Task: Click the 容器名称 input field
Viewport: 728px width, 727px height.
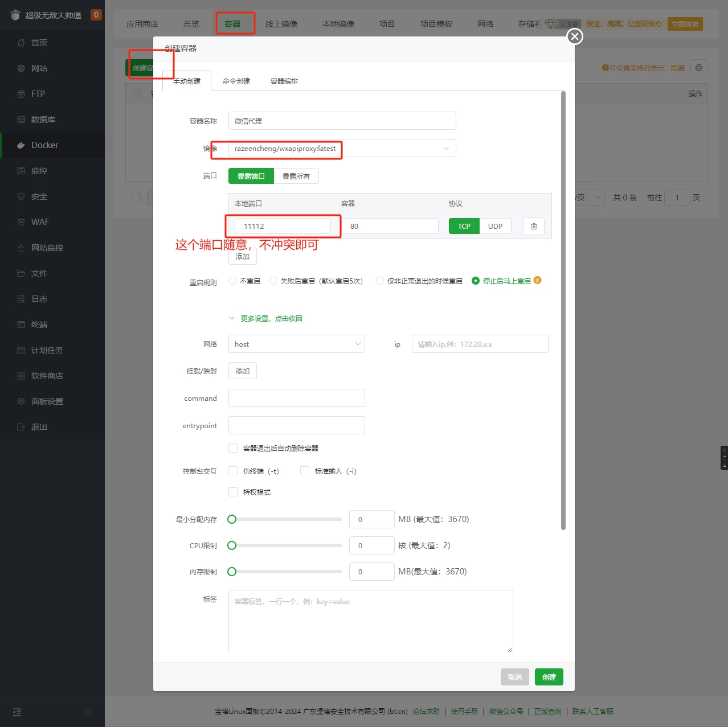Action: [342, 121]
